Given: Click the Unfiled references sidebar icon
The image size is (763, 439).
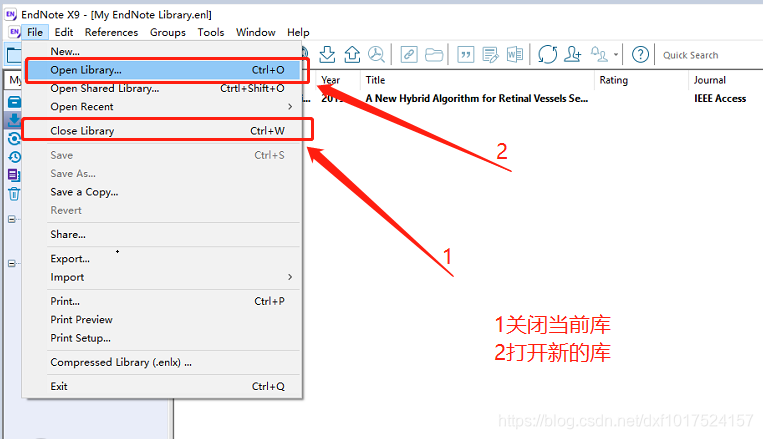Looking at the screenshot, I should tap(14, 175).
